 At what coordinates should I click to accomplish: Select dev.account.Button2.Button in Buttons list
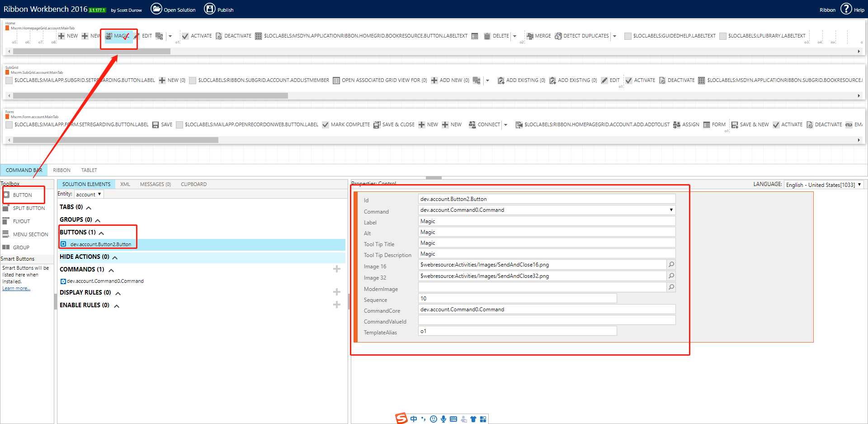pos(203,244)
